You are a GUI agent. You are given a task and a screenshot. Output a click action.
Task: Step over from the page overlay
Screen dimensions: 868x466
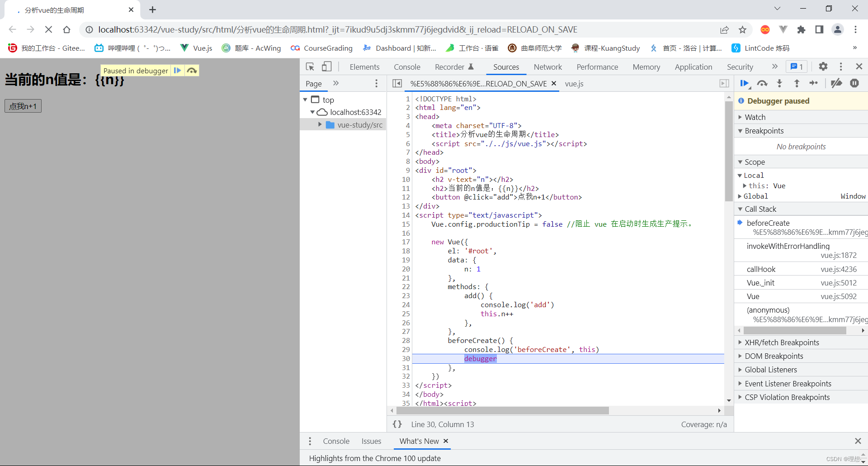(x=192, y=71)
